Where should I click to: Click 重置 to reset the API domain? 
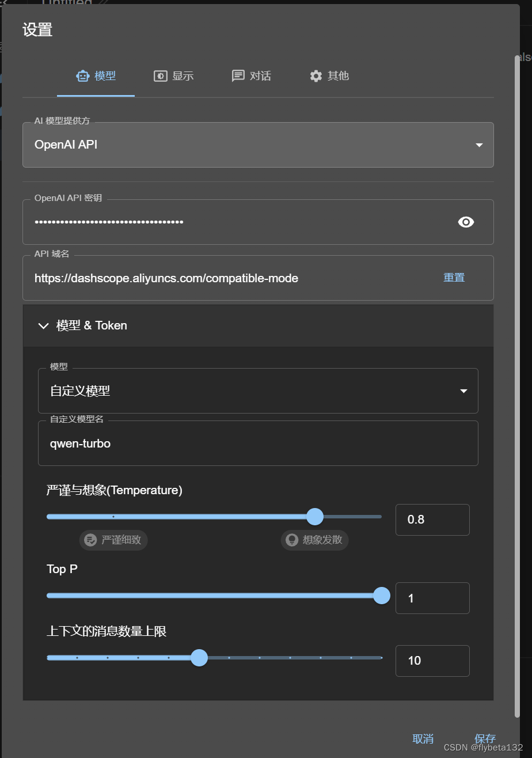coord(454,277)
